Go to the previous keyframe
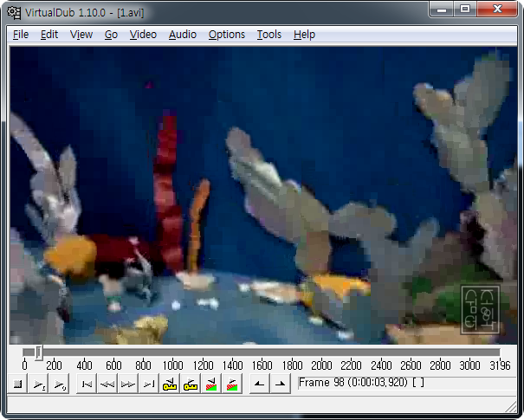Viewport: 524px width, 420px height. pyautogui.click(x=170, y=384)
